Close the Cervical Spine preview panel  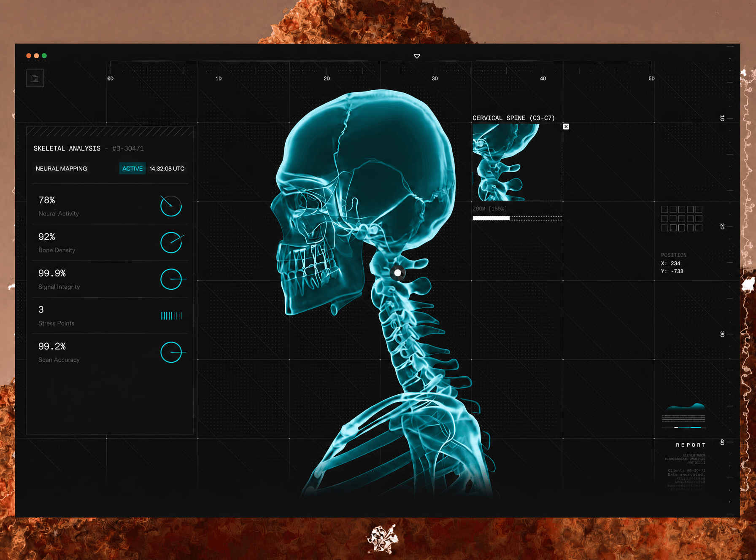(x=566, y=127)
